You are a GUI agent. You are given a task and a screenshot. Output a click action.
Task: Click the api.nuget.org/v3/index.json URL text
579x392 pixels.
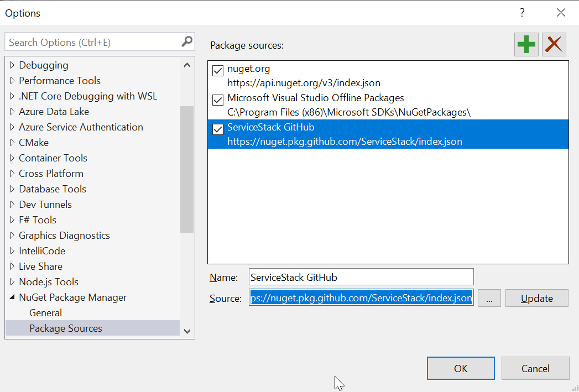point(304,83)
